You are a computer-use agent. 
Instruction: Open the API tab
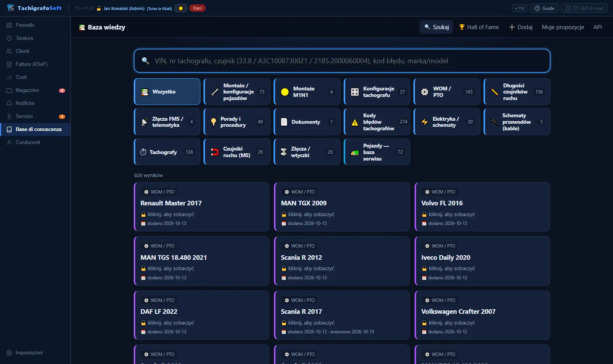point(597,27)
